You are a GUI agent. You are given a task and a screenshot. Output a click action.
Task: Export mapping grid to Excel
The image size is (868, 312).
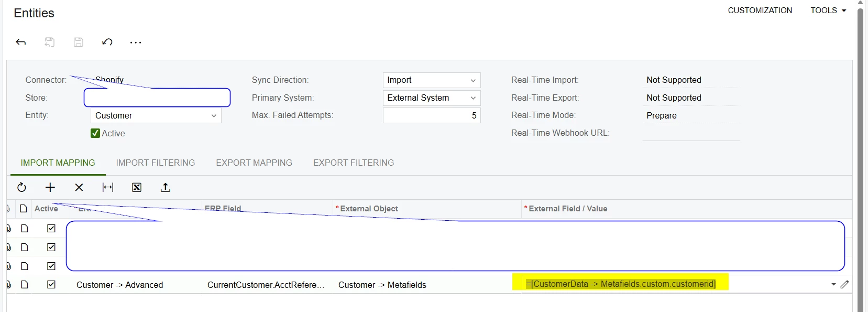137,187
